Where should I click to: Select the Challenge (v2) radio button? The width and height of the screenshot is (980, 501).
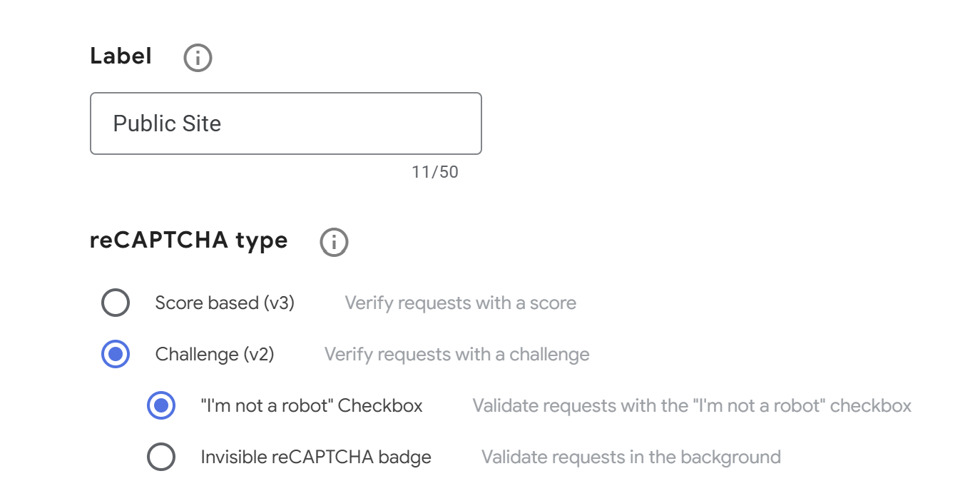click(x=116, y=354)
